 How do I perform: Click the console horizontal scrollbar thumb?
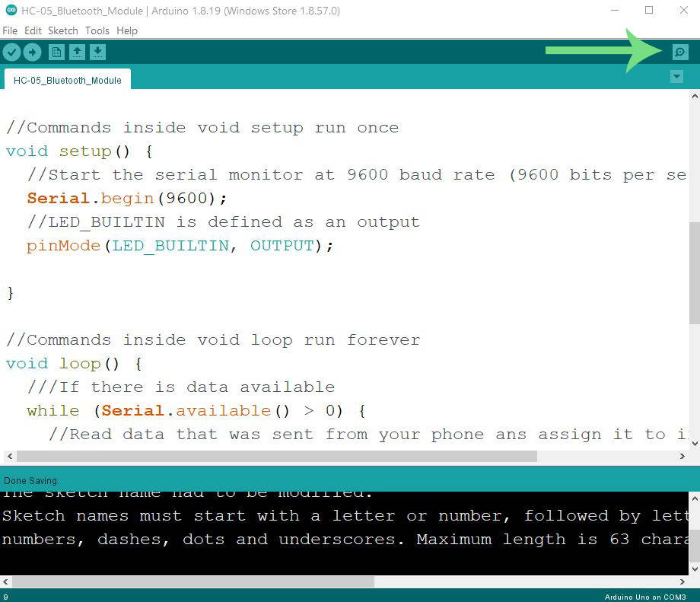(193, 581)
